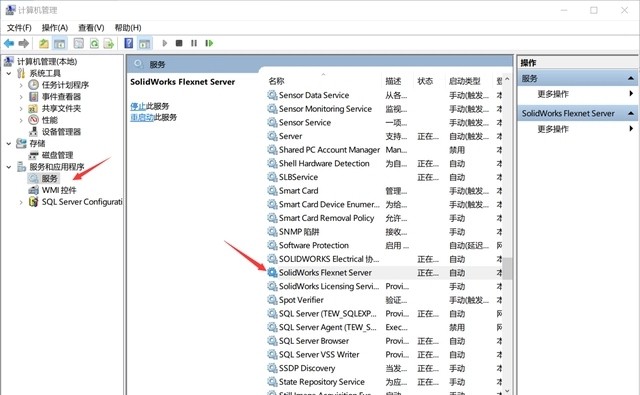Click the Restart Service green icon

[209, 43]
